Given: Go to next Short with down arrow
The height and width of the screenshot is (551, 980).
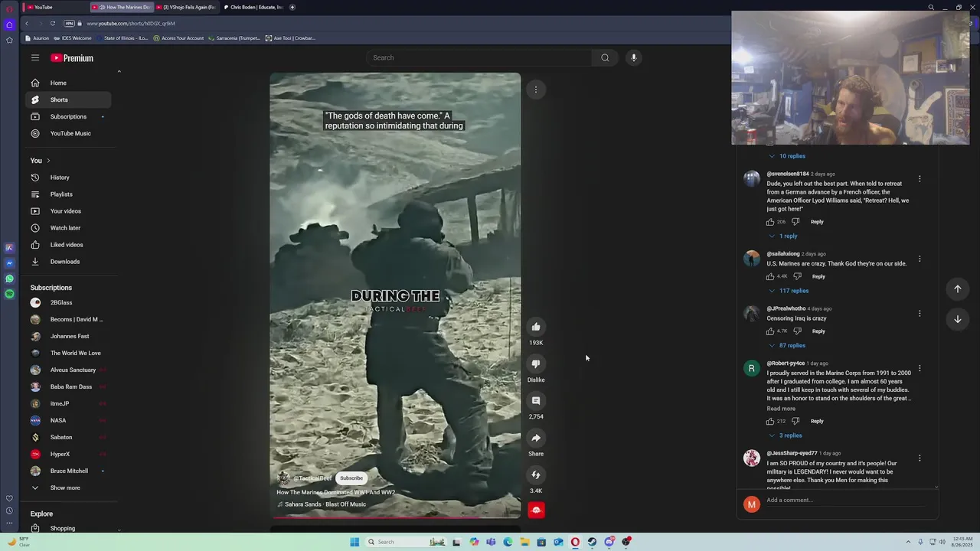Looking at the screenshot, I should coord(957,319).
